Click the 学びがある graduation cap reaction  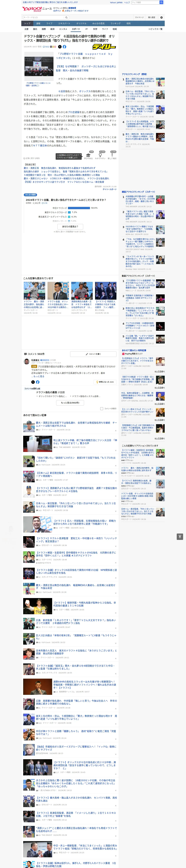[89, 155]
